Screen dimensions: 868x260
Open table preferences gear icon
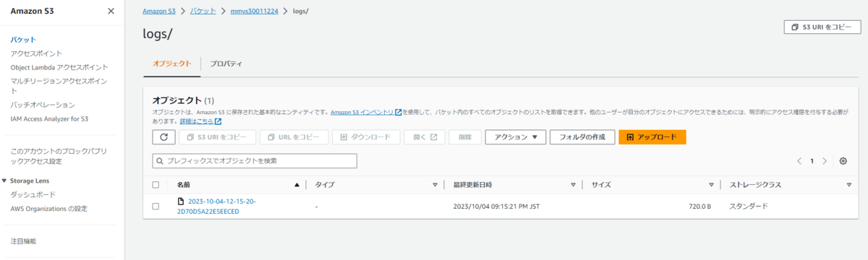(x=843, y=161)
